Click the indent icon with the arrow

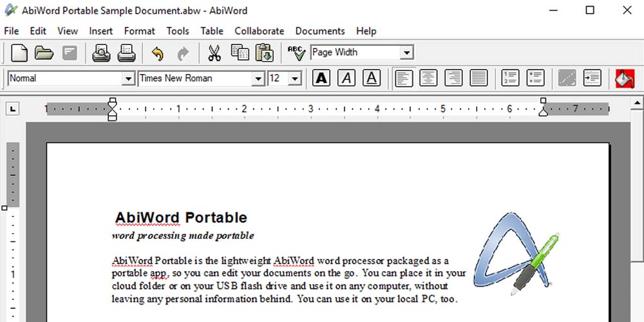tap(592, 78)
